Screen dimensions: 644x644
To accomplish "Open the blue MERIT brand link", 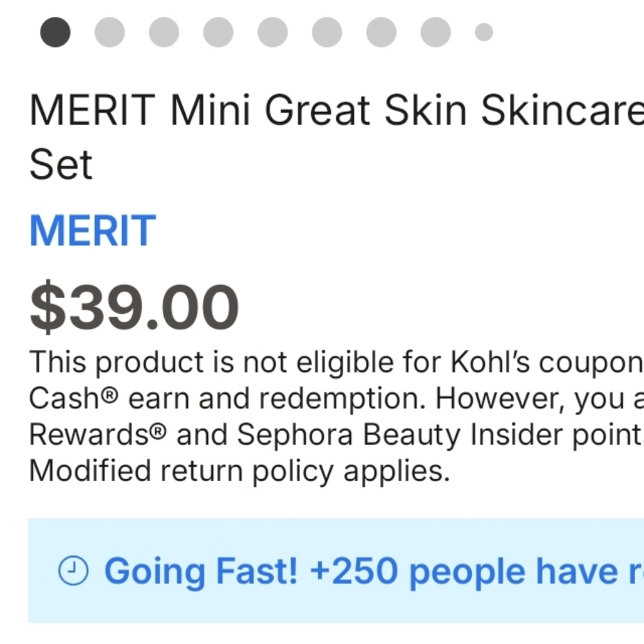I will tap(92, 230).
